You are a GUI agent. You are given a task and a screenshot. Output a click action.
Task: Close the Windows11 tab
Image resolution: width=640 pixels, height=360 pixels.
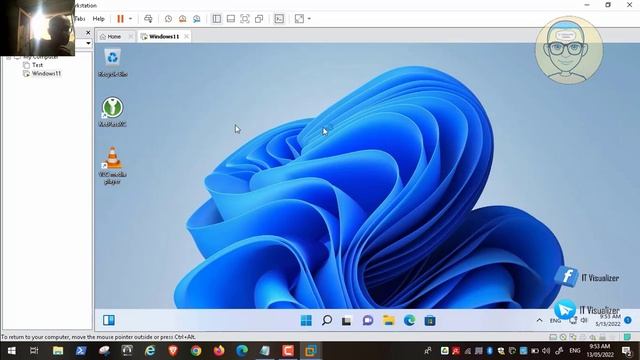coord(187,36)
